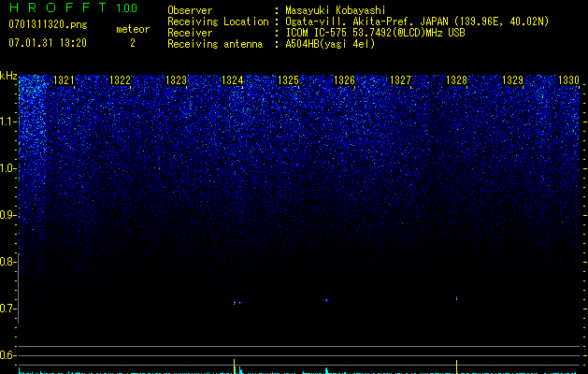588x374 pixels.
Task: Click the date stamp 07.01.31 13:20
Action: [x=48, y=43]
